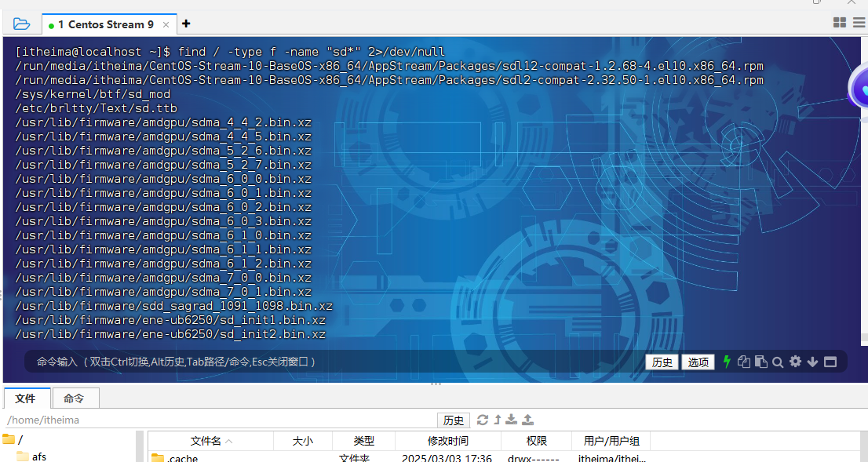Open command 历史 in terminal bar
This screenshot has width=868, height=462.
point(662,362)
